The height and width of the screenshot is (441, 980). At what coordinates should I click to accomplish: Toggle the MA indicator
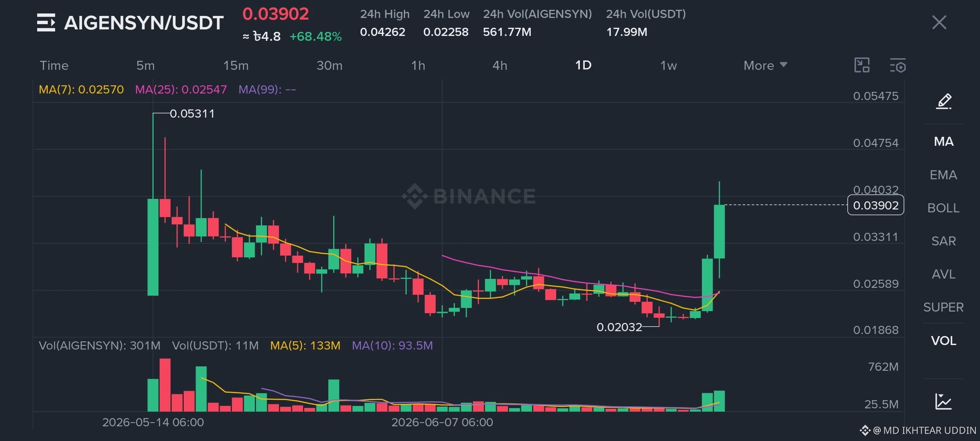[944, 142]
